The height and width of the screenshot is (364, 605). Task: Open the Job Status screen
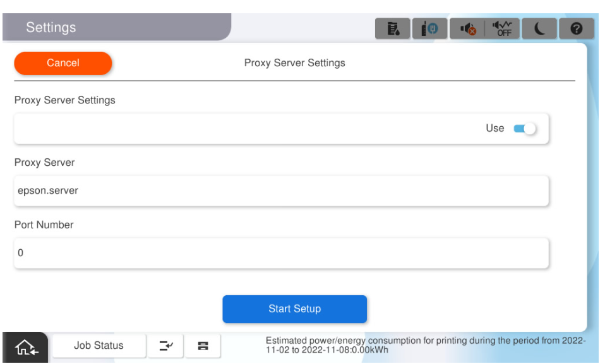point(99,346)
